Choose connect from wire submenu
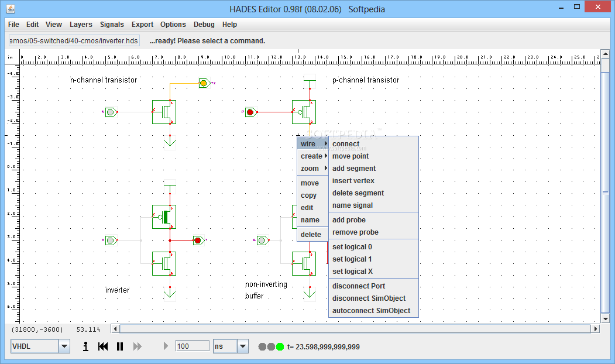 tap(373, 144)
